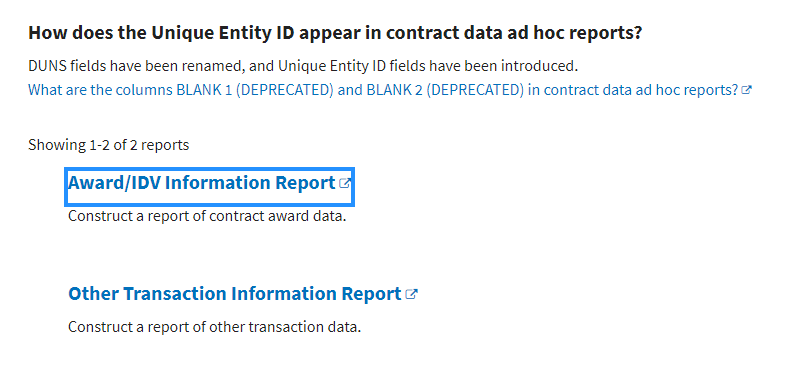Select the "How does the Unique Entity ID appear" heading

[x=335, y=33]
